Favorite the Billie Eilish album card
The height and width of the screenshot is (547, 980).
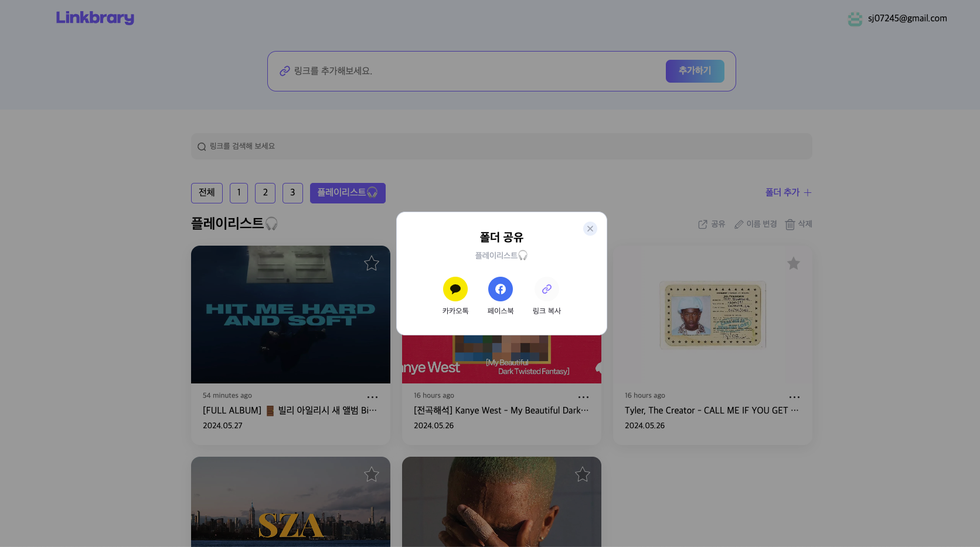tap(372, 263)
